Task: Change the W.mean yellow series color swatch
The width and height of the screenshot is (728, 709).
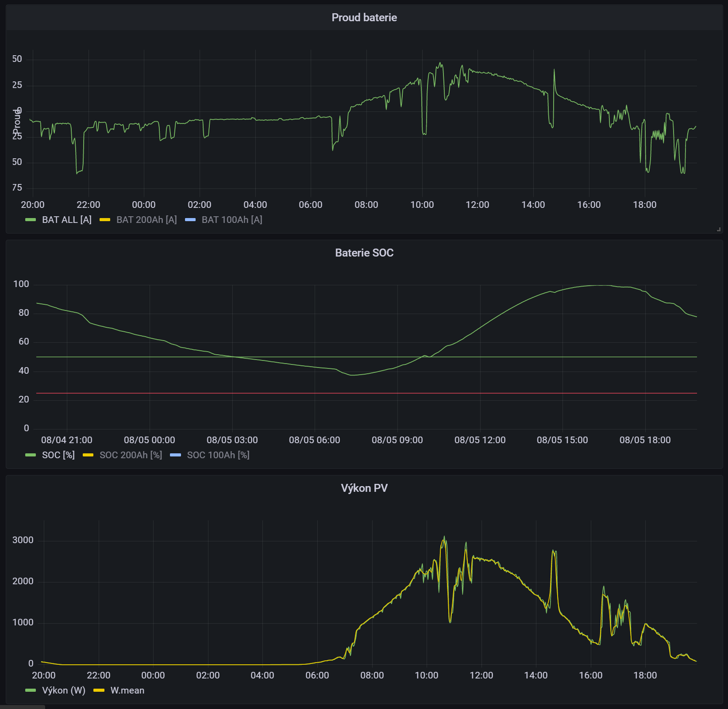Action: click(99, 690)
